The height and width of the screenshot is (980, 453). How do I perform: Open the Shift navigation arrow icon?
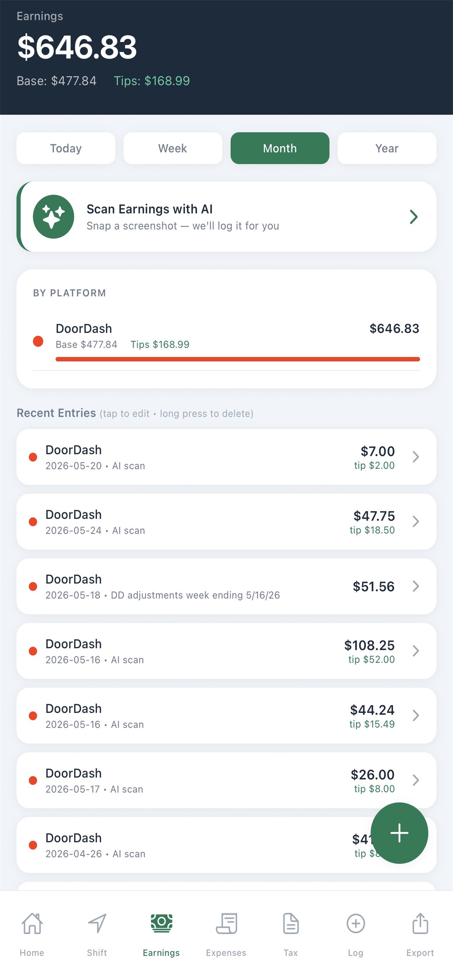(x=97, y=923)
